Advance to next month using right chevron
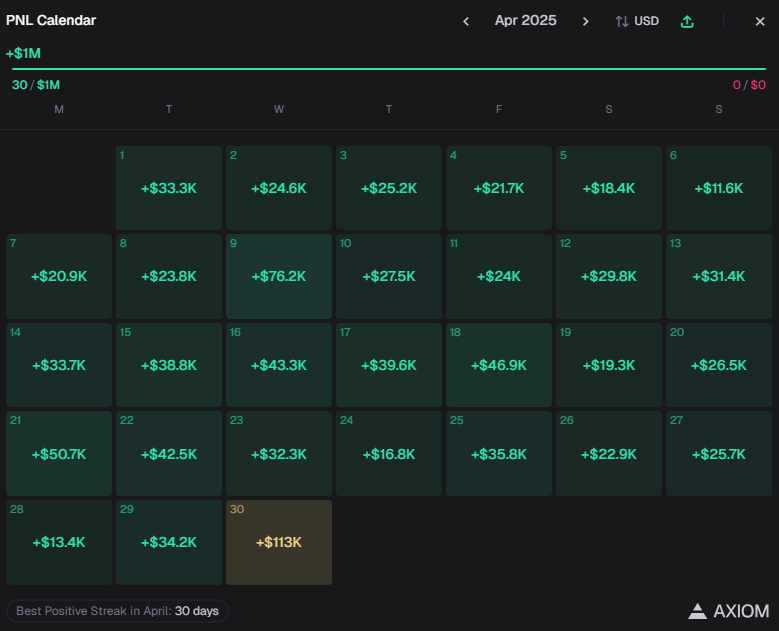779x631 pixels. pyautogui.click(x=585, y=21)
